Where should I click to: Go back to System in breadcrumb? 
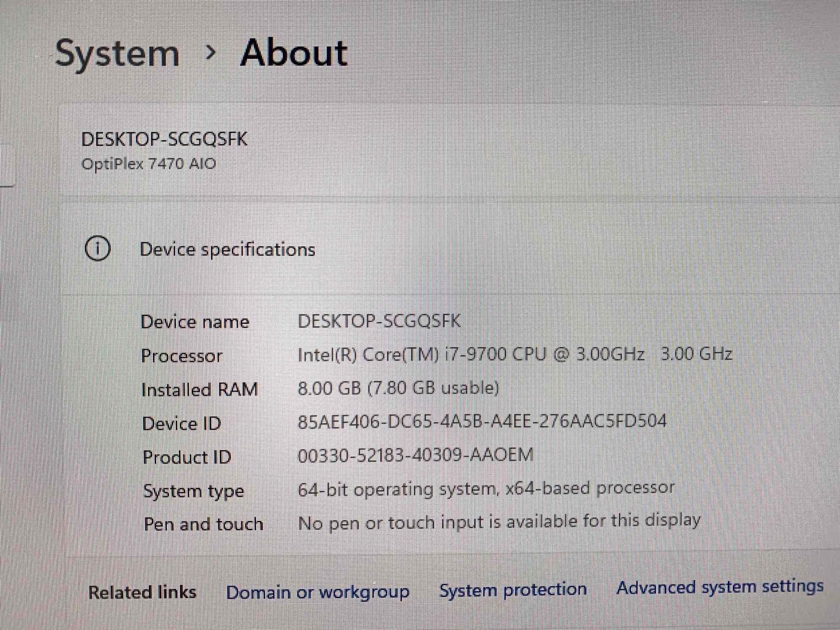click(x=117, y=55)
